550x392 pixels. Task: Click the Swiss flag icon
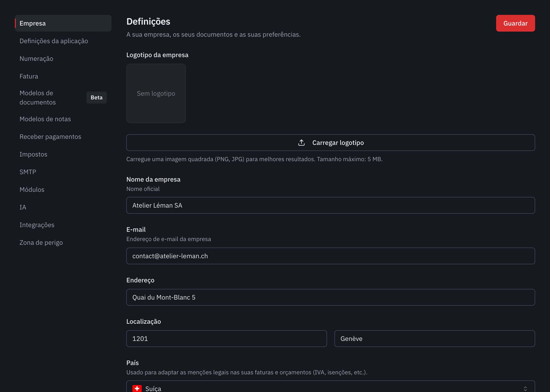click(137, 388)
